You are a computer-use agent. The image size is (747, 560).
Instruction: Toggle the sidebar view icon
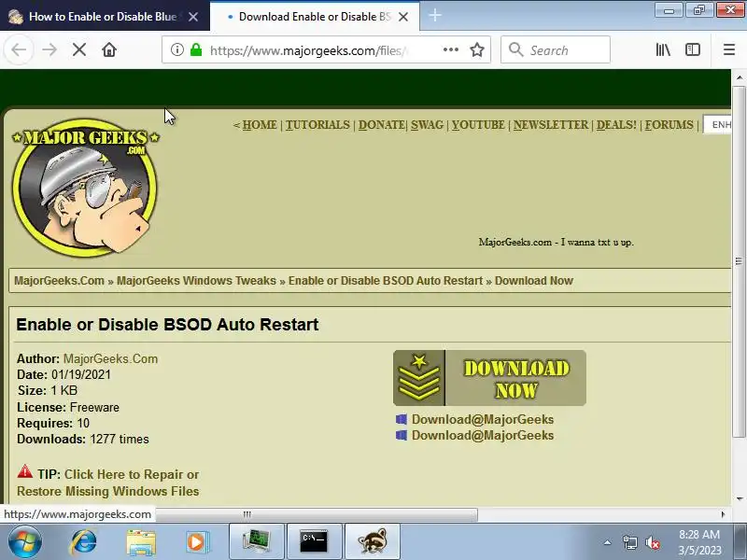[x=693, y=49]
